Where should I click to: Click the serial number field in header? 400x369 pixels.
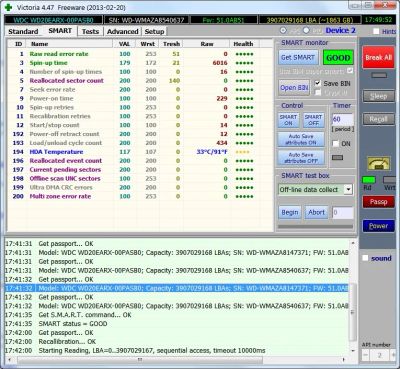pos(147,20)
